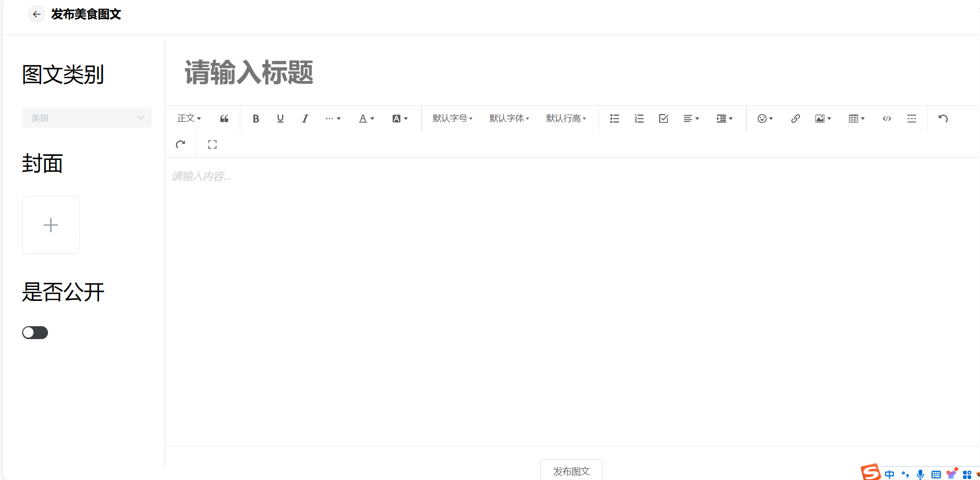Open the Sogou skin shirt icon
Screen dimensions: 980x480
click(x=952, y=474)
